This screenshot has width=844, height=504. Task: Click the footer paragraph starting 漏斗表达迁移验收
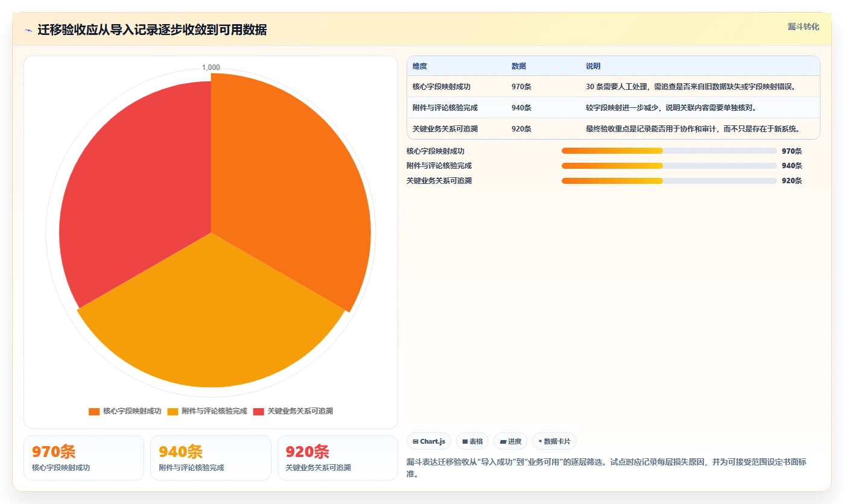(606, 468)
